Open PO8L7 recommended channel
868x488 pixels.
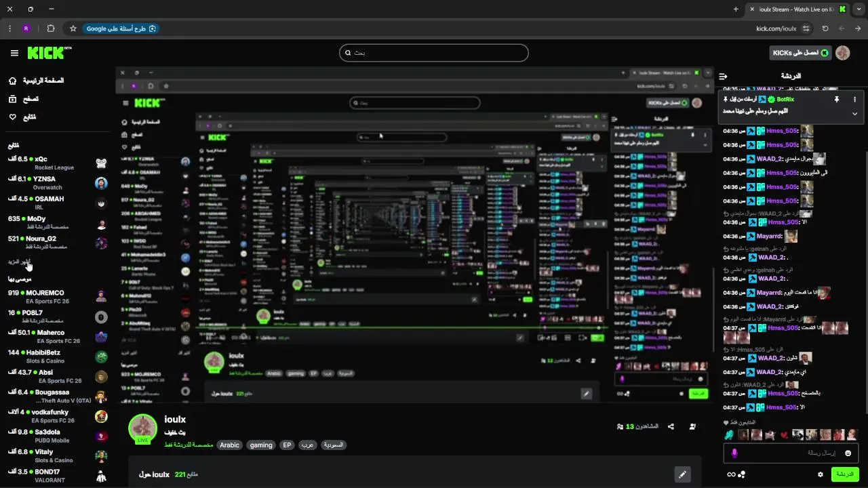click(58, 317)
